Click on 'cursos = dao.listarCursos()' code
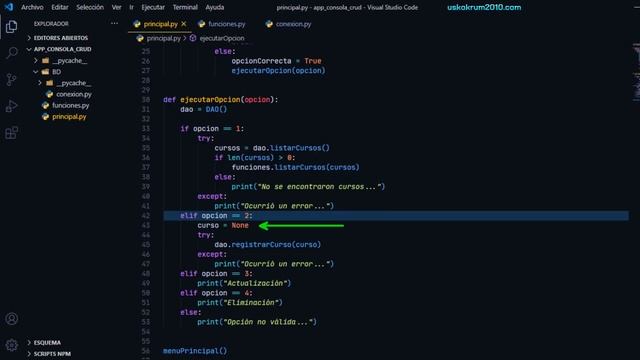Screen dimensions: 640x360 coord(272,148)
